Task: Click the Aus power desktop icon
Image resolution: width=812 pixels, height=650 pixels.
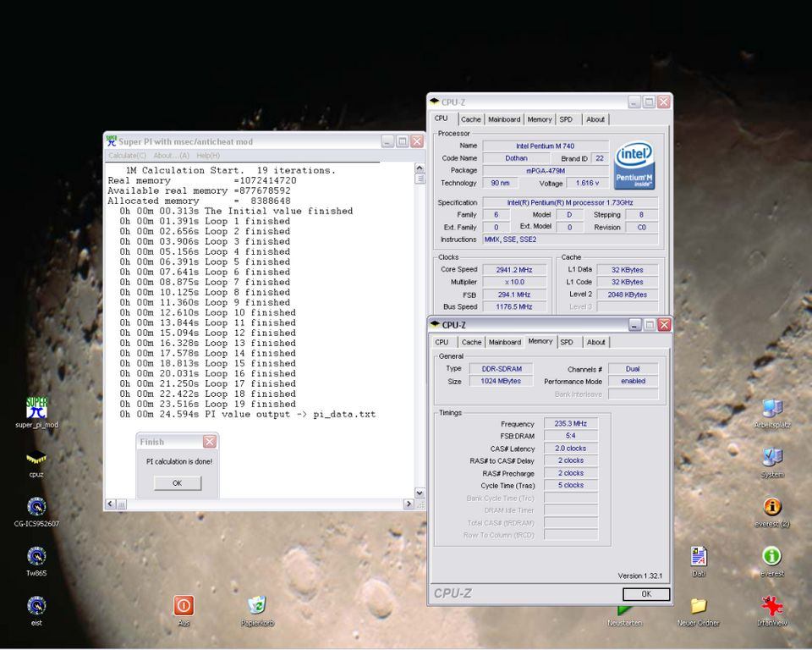Action: coord(184,605)
